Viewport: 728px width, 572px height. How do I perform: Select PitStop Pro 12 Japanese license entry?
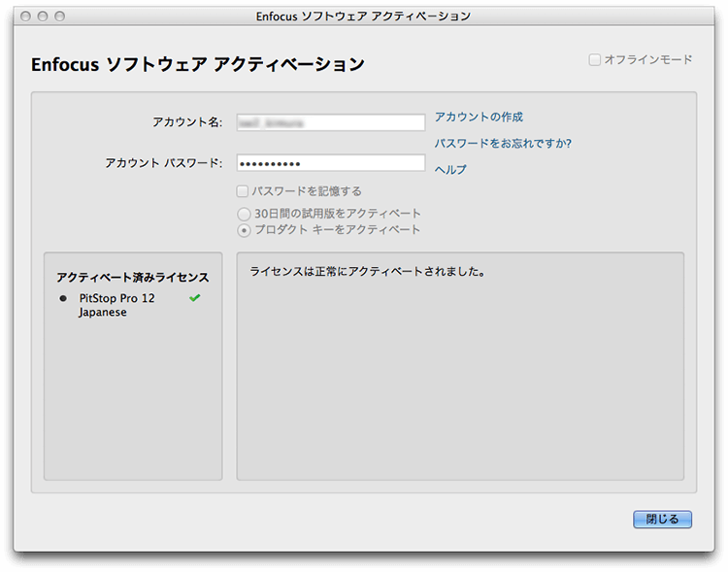(117, 305)
